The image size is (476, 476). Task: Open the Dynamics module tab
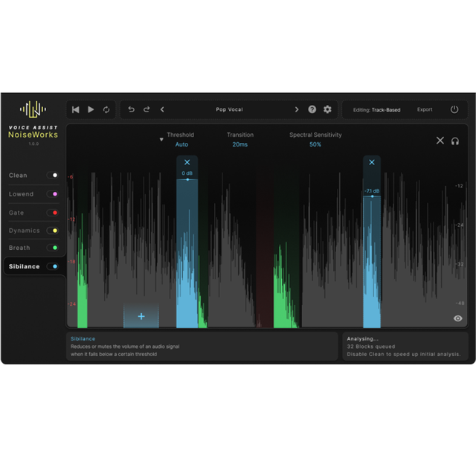click(25, 231)
